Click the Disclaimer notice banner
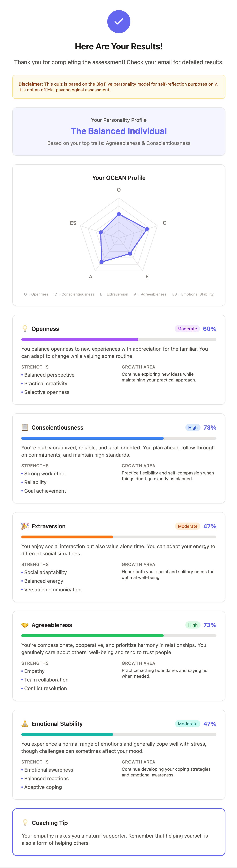 [119, 87]
